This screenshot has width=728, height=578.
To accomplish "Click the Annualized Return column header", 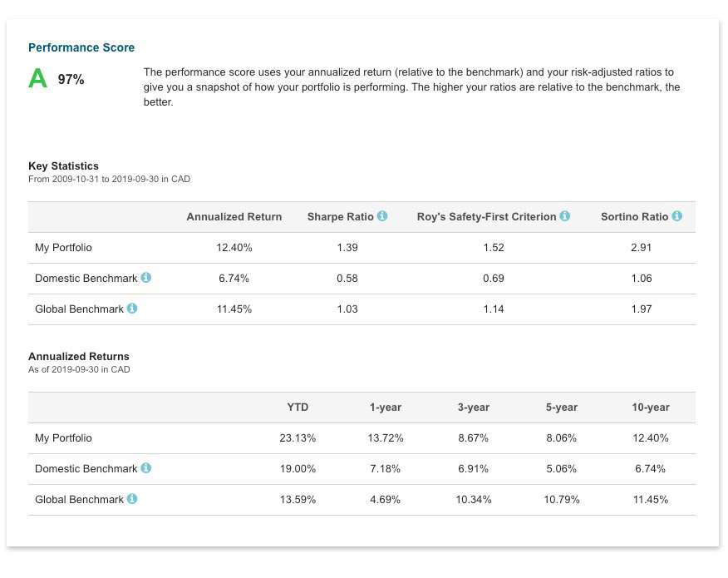I will coord(234,217).
